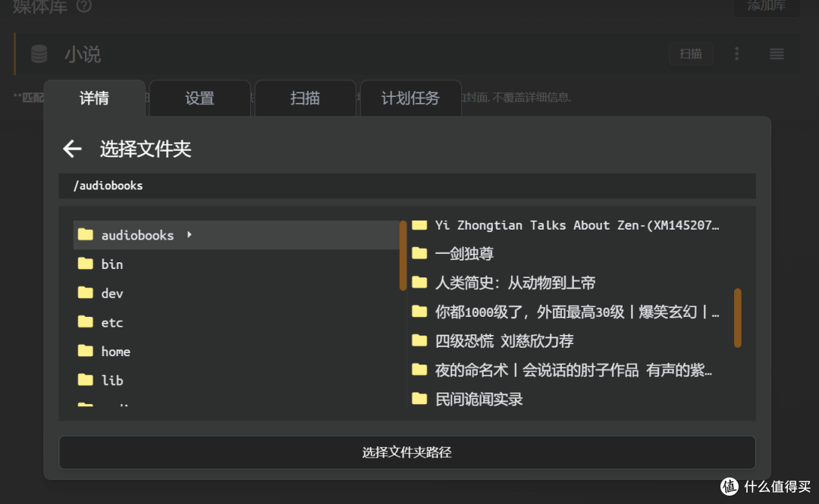Click folder icon beside 一剑独尊
The height and width of the screenshot is (504, 819).
click(x=419, y=253)
